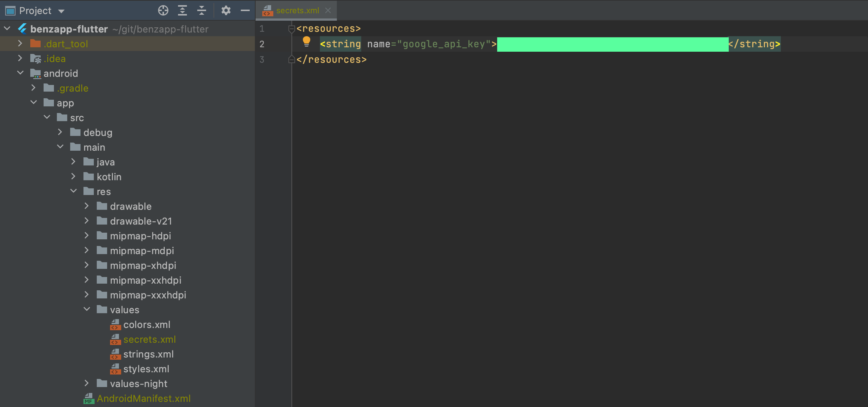
Task: Click the AndroidManifest.xml file icon
Action: [x=89, y=399]
